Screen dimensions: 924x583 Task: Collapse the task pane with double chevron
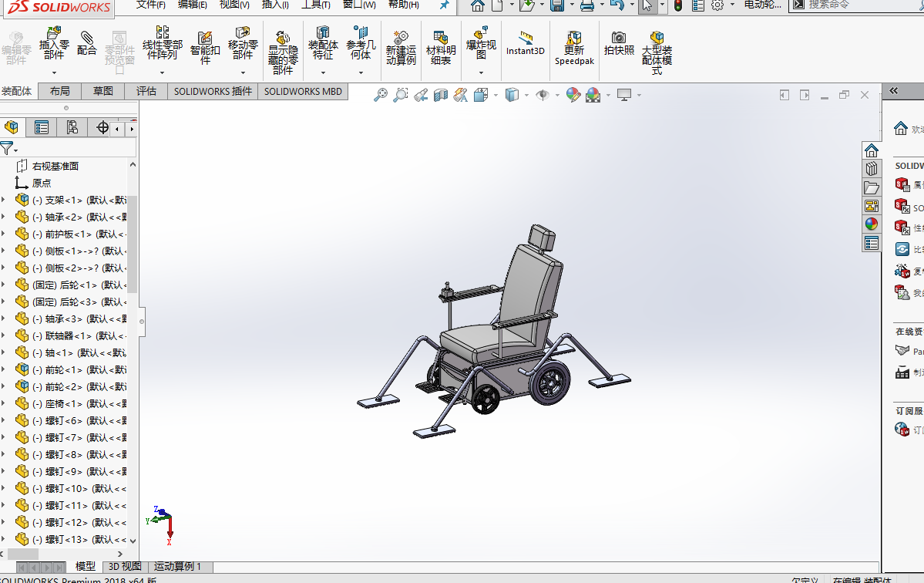(x=893, y=91)
